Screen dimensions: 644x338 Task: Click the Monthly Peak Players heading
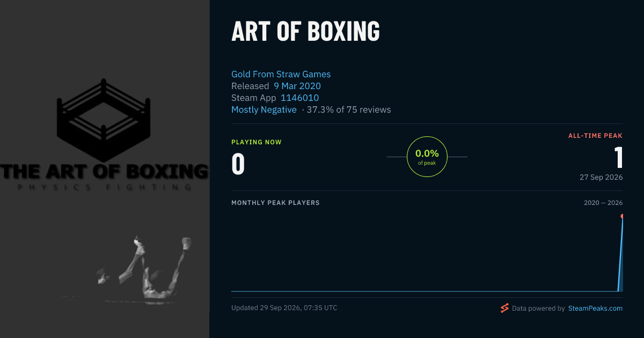coord(275,203)
